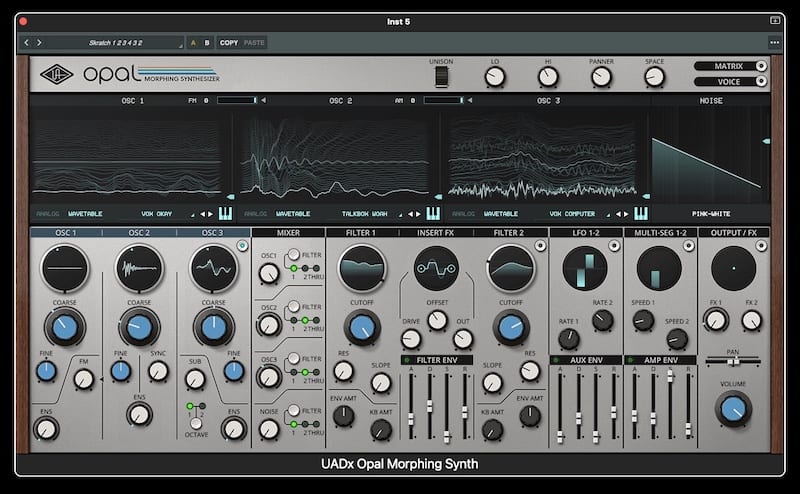This screenshot has height=494, width=800.
Task: Open OSC 2 keyboard icon beside Talkbox Woah
Action: [433, 213]
